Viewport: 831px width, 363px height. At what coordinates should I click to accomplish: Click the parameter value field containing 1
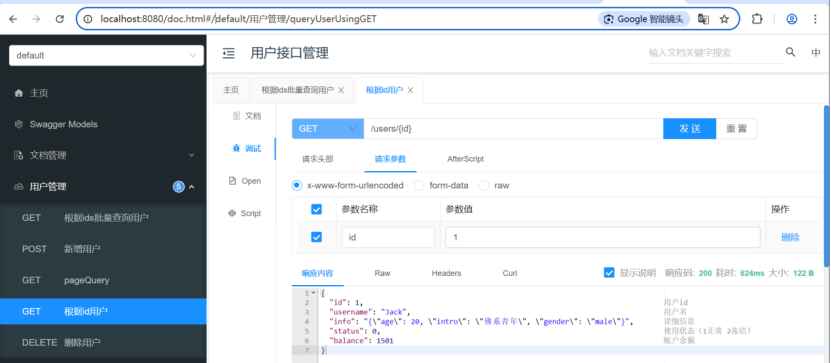click(603, 237)
